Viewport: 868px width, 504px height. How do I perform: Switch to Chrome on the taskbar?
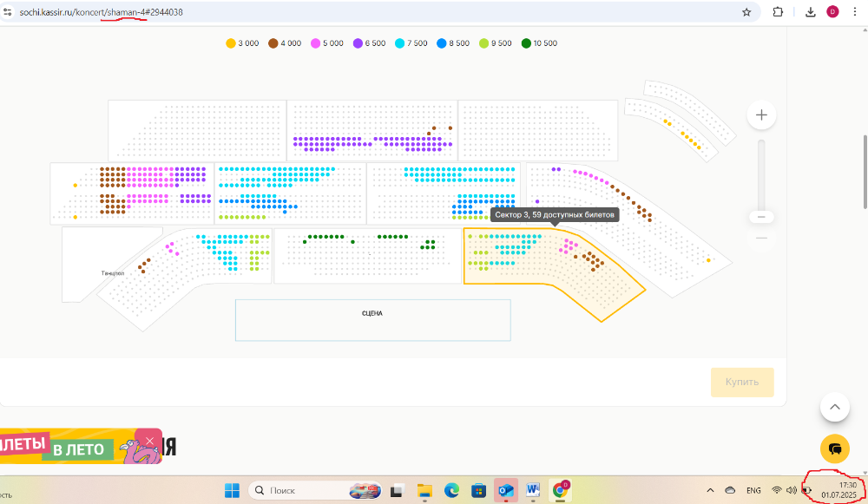pyautogui.click(x=560, y=490)
